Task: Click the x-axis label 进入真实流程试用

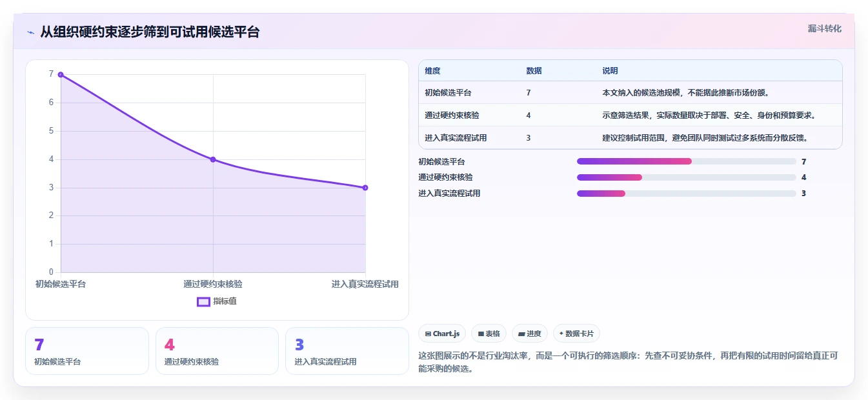Action: (x=365, y=284)
